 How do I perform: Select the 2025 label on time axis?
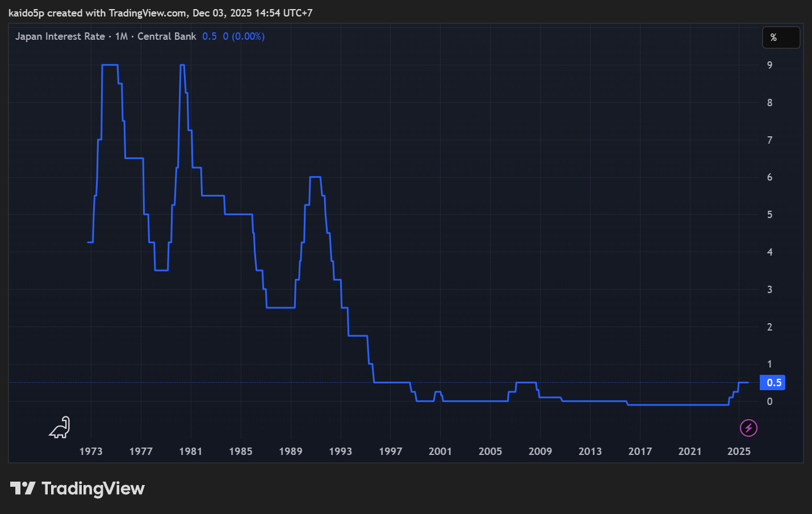pos(739,452)
